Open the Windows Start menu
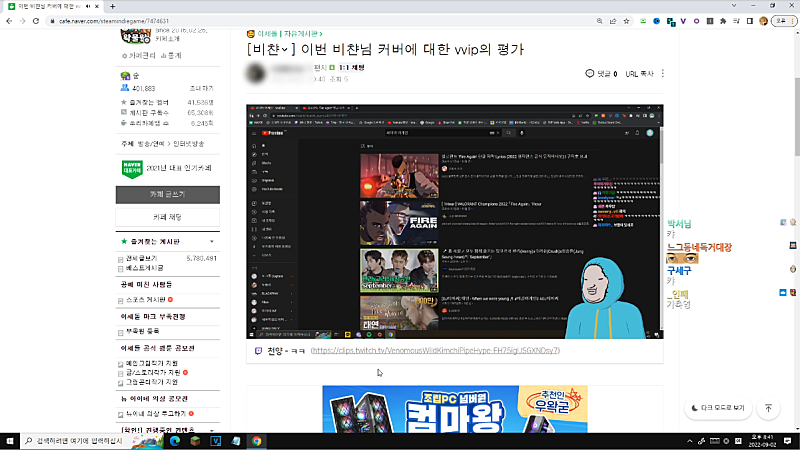The width and height of the screenshot is (800, 450). coord(11,440)
